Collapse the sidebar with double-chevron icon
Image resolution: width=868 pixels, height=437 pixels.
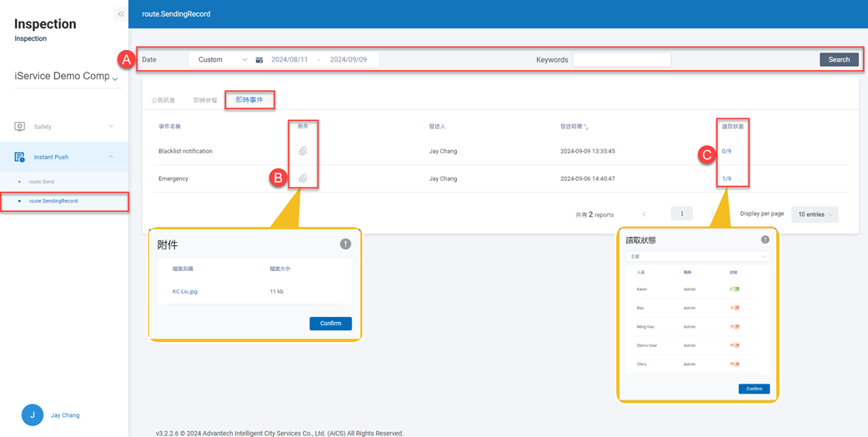121,14
